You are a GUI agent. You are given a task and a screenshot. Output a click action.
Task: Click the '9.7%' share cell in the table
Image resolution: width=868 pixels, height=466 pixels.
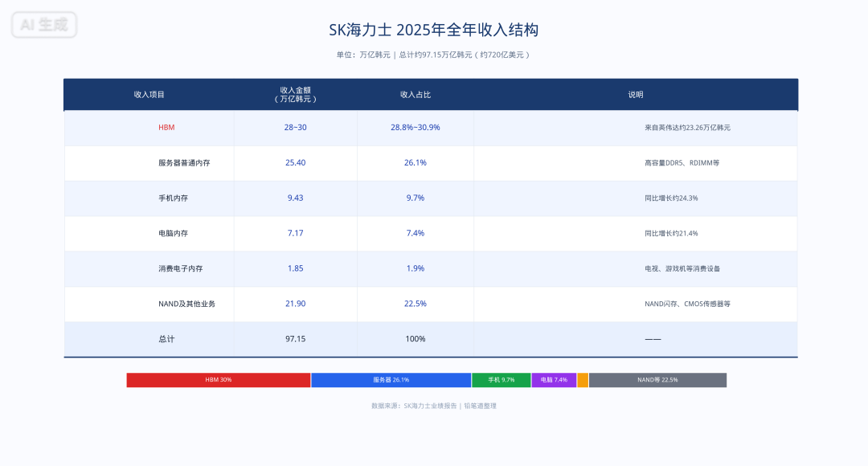tap(416, 198)
